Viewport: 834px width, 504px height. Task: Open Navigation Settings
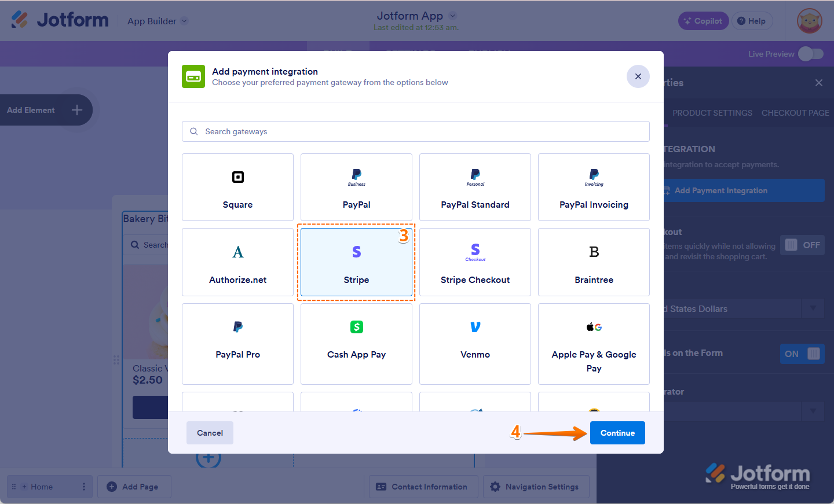[x=536, y=487]
